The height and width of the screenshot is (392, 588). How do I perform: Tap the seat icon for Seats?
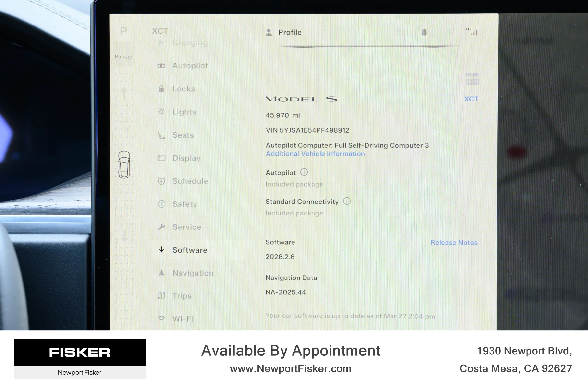pos(161,135)
